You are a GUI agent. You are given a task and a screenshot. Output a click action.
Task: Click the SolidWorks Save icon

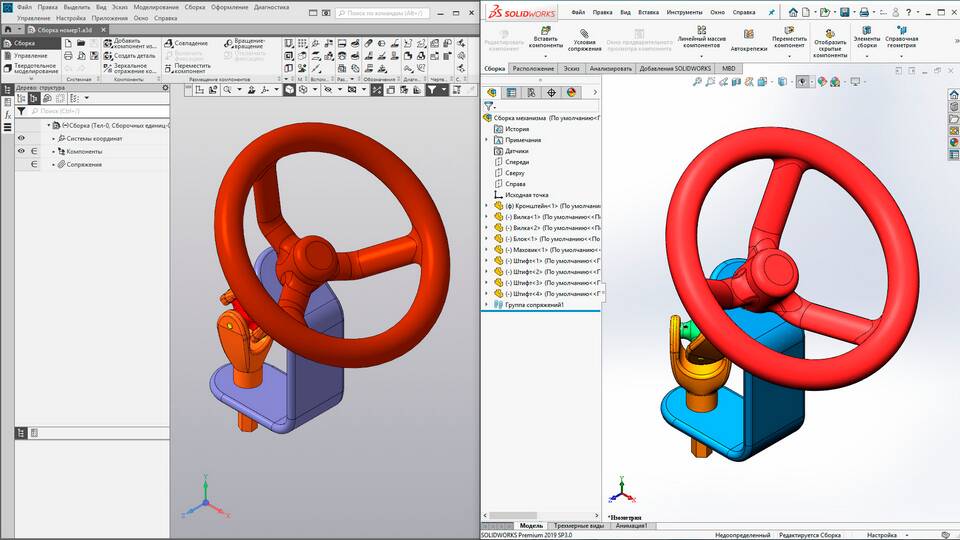coord(845,12)
